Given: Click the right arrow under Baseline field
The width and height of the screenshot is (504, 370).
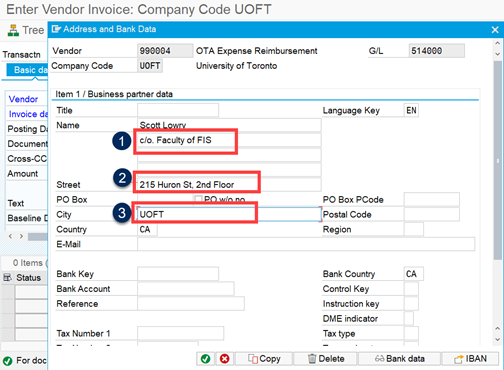Looking at the screenshot, I should (21, 236).
